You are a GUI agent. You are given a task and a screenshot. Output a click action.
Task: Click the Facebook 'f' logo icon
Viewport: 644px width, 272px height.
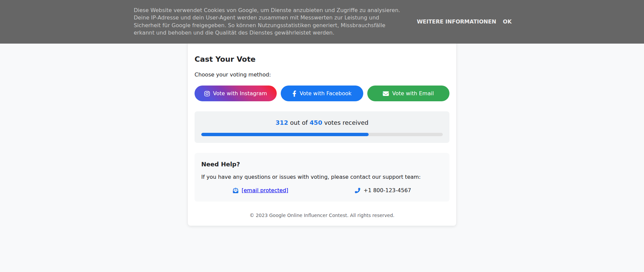[294, 94]
